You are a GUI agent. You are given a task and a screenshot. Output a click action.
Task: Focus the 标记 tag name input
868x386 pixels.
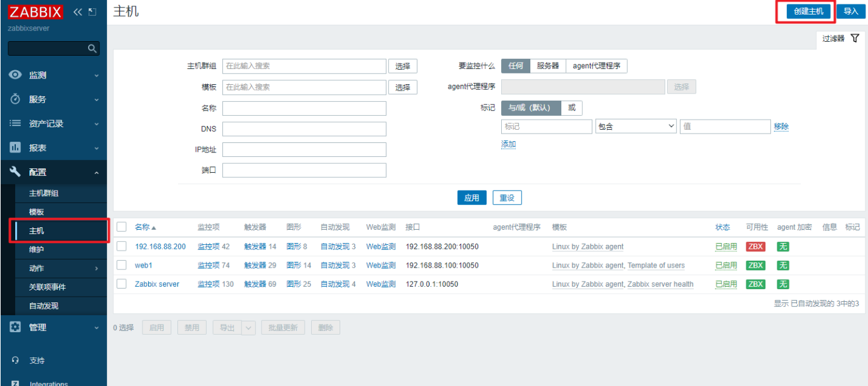click(x=547, y=127)
